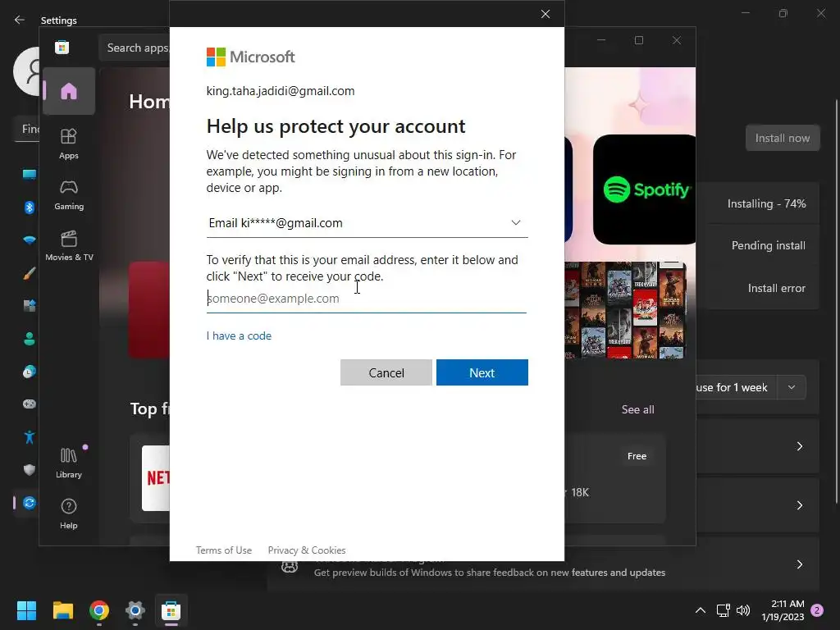Open Settings gear on taskbar
The image size is (840, 630).
135,610
